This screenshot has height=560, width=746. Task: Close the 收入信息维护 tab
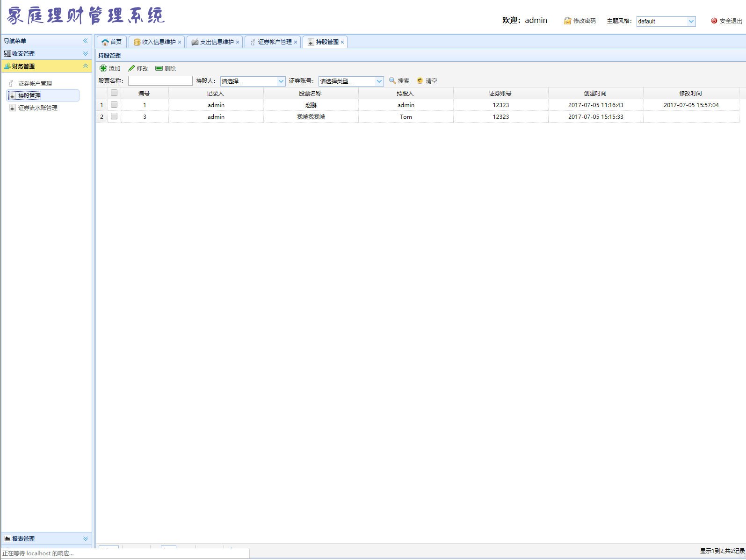180,42
